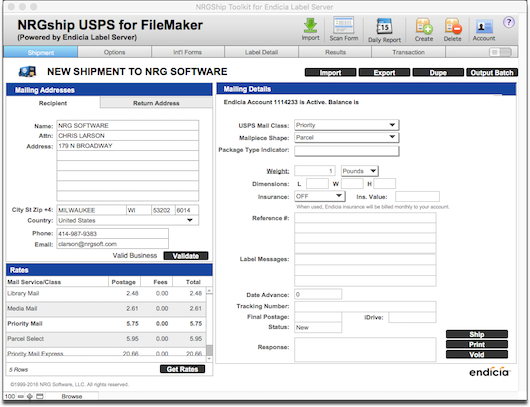The width and height of the screenshot is (530, 407).
Task: Select the Return Address tab
Action: 156,103
